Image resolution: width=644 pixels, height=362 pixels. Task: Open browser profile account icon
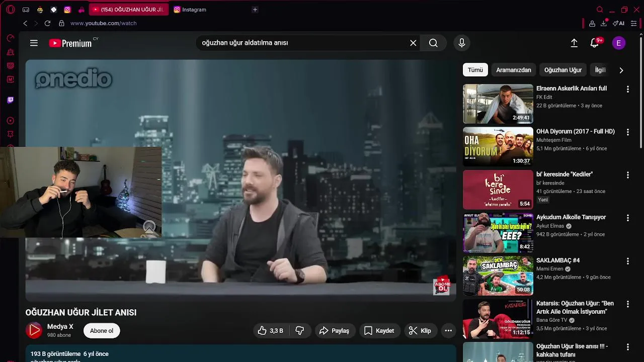coord(592,23)
